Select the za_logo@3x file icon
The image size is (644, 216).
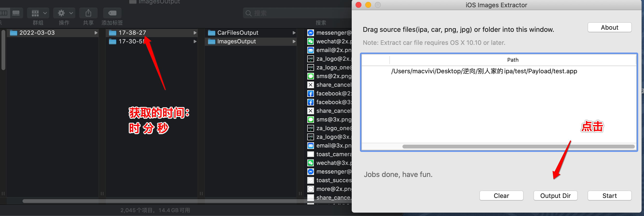[x=310, y=137]
